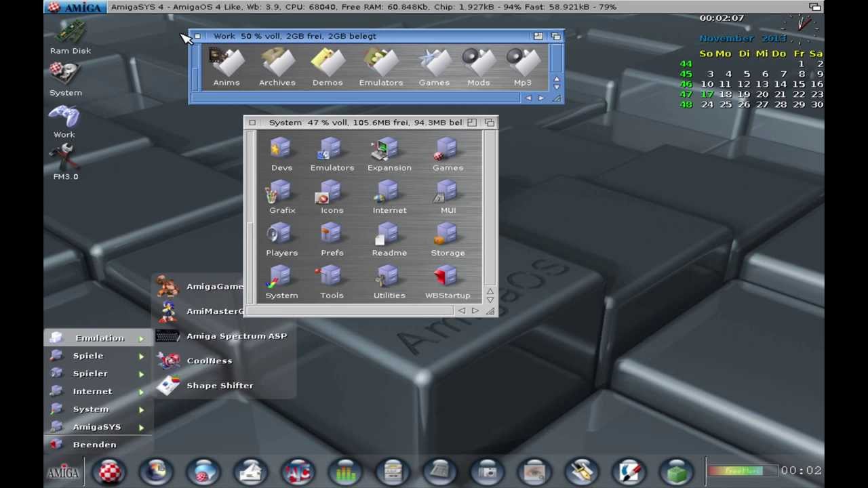Open the Expansion drawer in System window

click(x=389, y=155)
